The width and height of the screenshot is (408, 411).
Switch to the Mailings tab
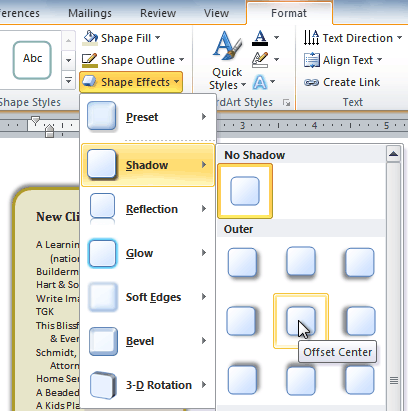(90, 13)
